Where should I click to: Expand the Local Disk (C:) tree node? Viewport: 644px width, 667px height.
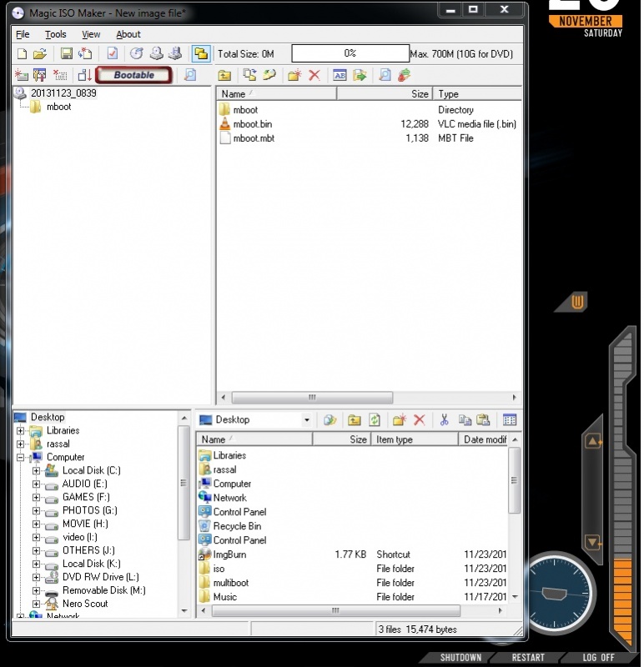[x=36, y=471]
